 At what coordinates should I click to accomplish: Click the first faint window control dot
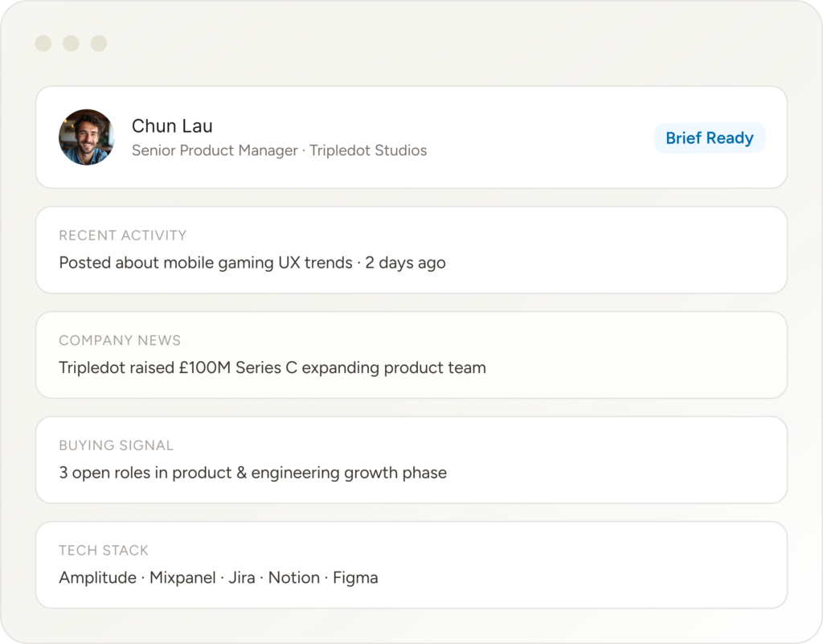click(x=43, y=43)
